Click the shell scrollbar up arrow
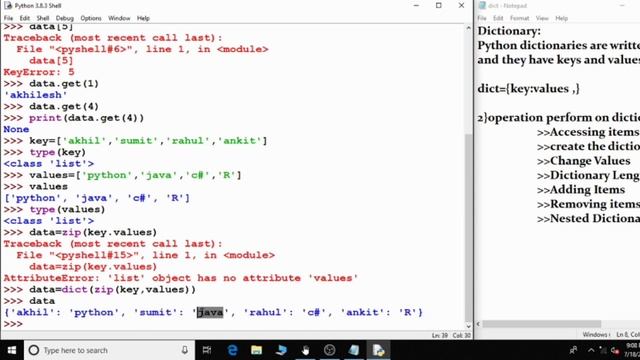Viewport: 640px width, 360px height. (x=468, y=28)
